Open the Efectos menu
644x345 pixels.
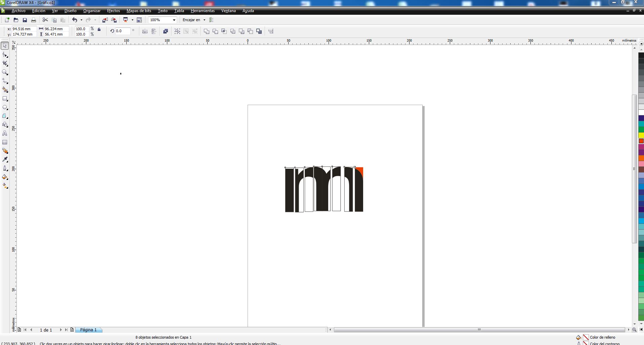pyautogui.click(x=113, y=11)
